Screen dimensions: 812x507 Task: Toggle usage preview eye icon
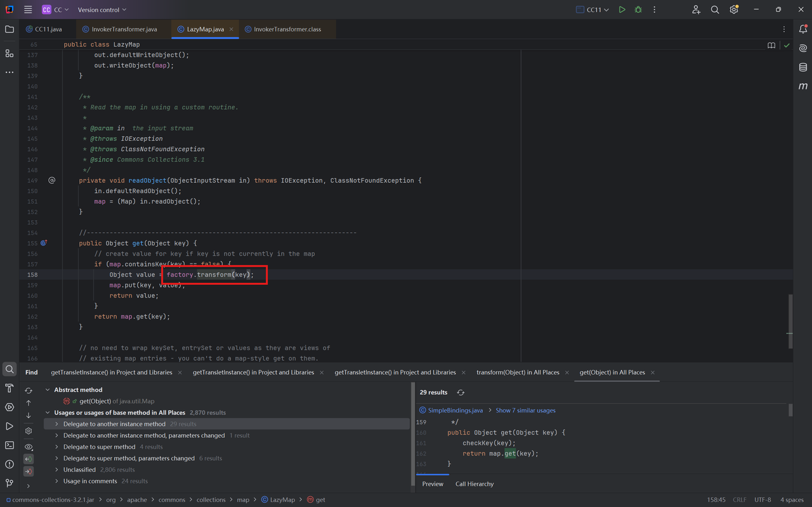point(29,447)
